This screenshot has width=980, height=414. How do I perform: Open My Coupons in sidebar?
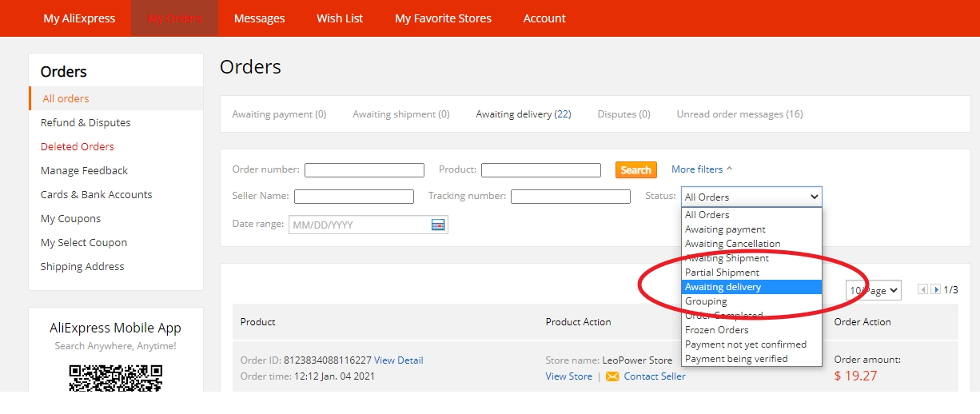70,218
